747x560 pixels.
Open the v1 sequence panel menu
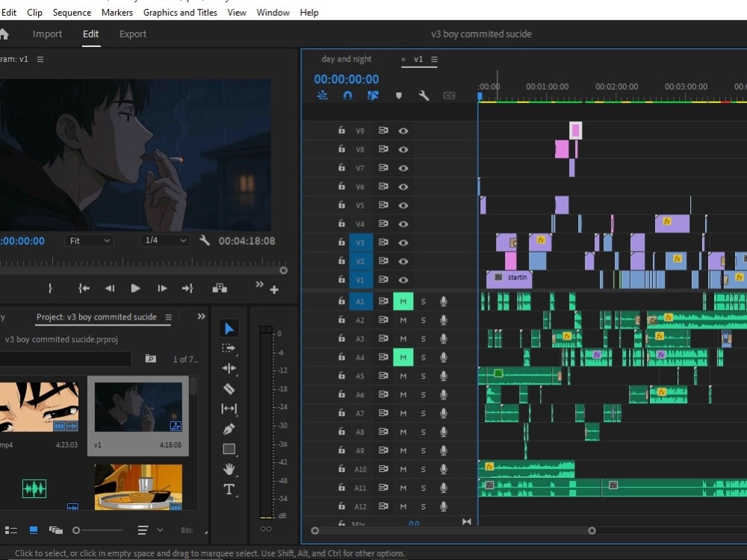point(434,60)
